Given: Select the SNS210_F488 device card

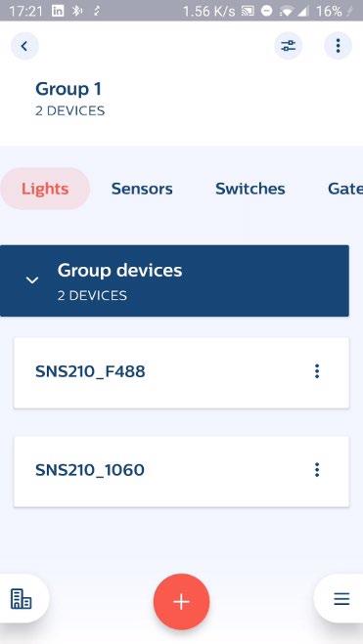Looking at the screenshot, I should [x=181, y=372].
